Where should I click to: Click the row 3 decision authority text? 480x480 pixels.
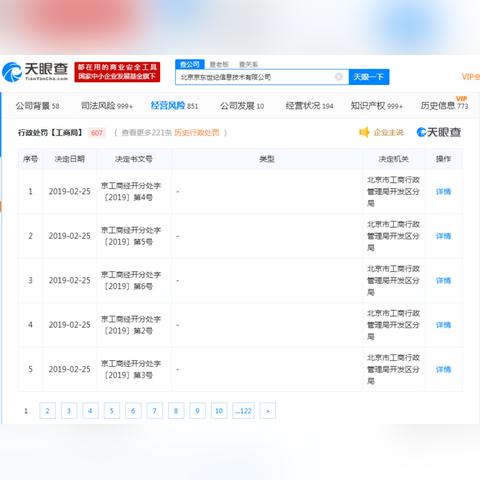393,281
